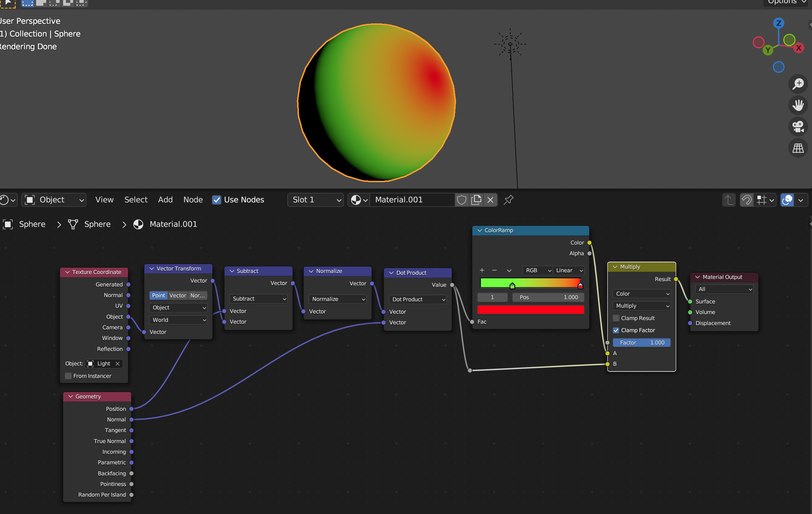Image resolution: width=812 pixels, height=514 pixels.
Task: Toggle Use Nodes checkbox in header
Action: (x=216, y=200)
